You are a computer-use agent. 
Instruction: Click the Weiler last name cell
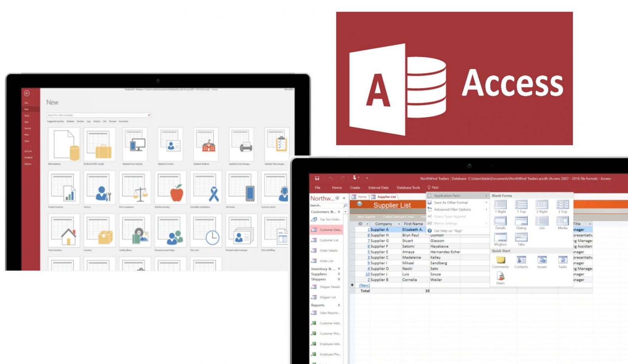pyautogui.click(x=444, y=280)
